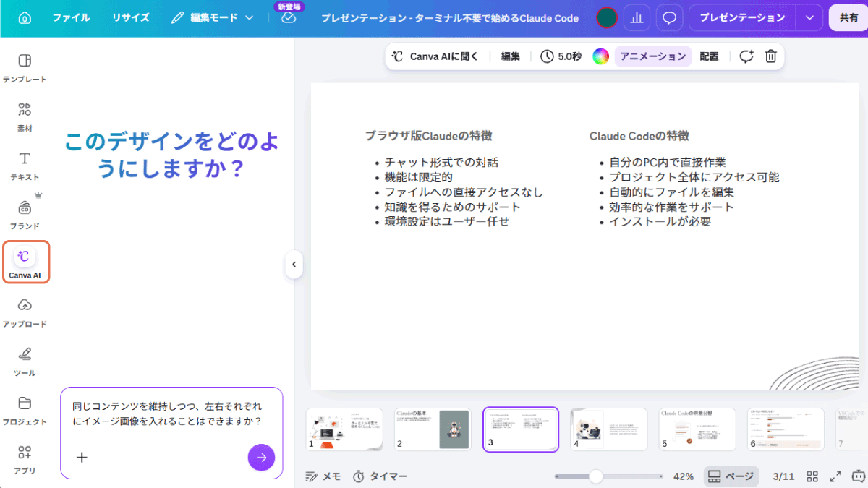Click bullet 機能は限定的
This screenshot has width=868, height=488.
(418, 177)
